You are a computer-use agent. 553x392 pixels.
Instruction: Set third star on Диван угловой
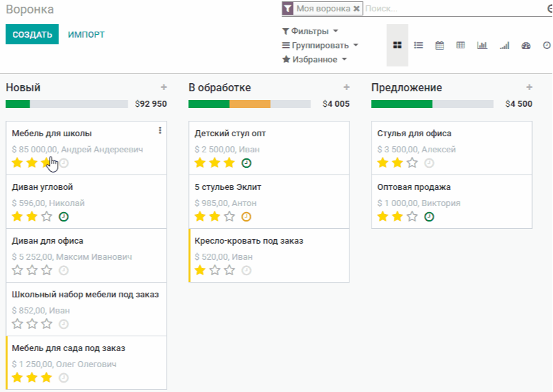click(46, 217)
